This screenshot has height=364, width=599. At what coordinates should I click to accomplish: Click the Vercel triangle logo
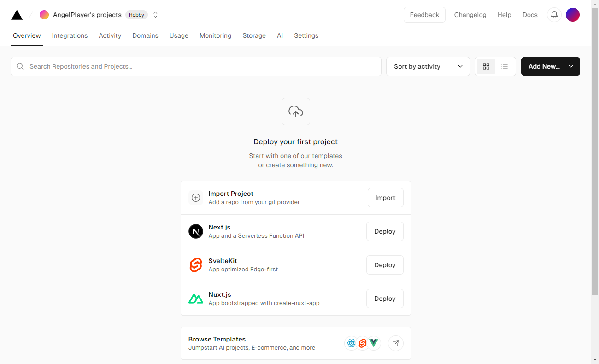click(x=17, y=14)
